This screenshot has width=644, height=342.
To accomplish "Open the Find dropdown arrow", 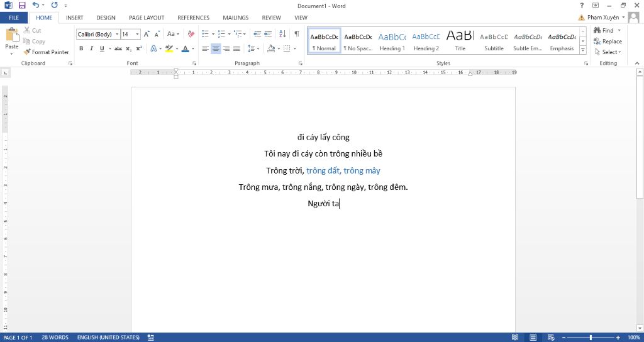I will (x=619, y=30).
